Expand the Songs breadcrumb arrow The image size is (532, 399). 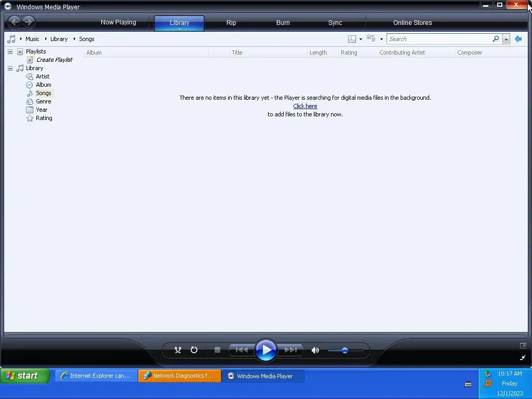tap(74, 39)
